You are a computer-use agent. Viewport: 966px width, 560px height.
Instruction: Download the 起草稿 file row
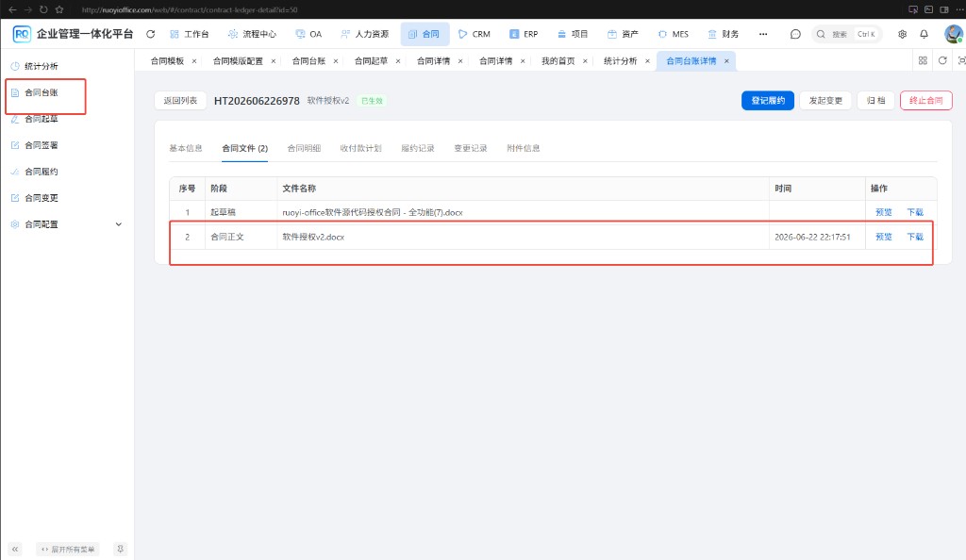click(915, 212)
